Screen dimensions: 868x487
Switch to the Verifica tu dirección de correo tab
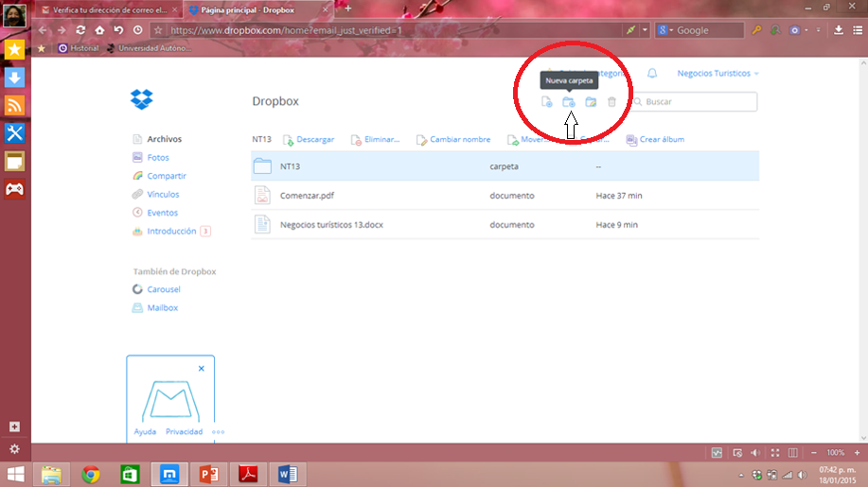pyautogui.click(x=109, y=10)
